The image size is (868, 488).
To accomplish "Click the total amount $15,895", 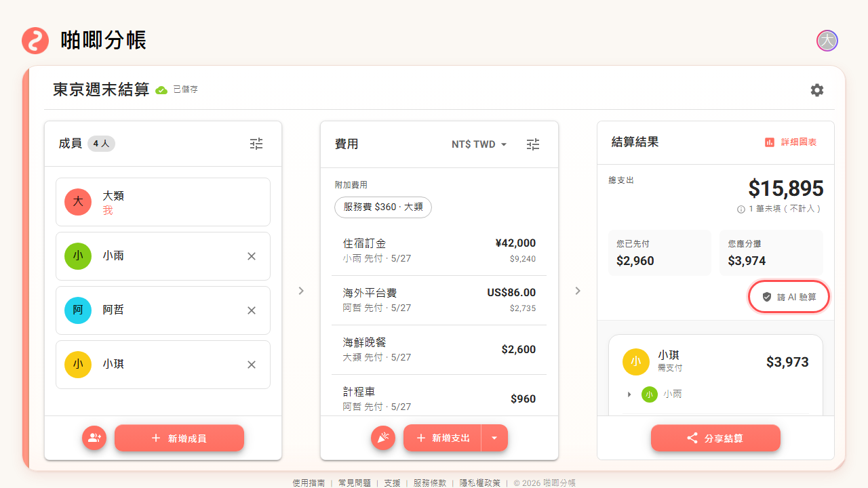I will pos(786,188).
